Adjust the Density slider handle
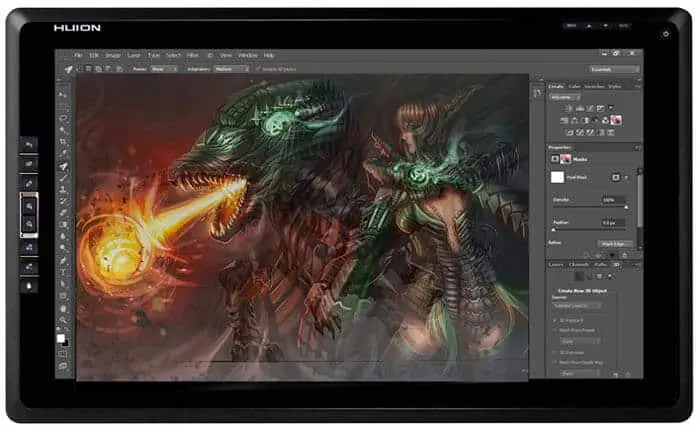 click(x=626, y=208)
